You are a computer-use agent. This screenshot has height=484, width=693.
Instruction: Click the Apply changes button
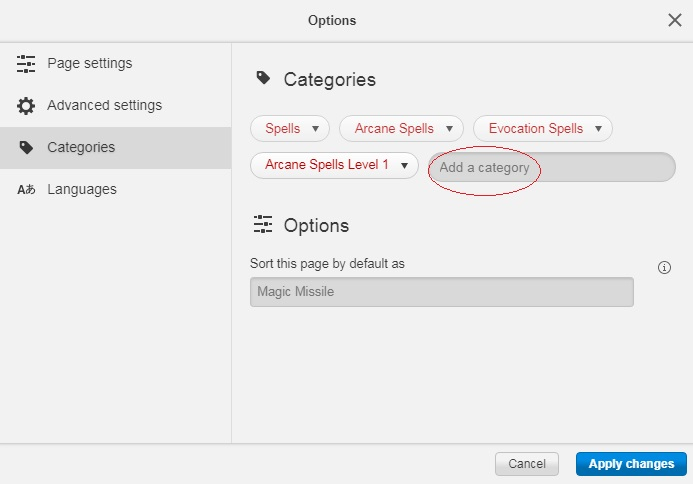631,464
